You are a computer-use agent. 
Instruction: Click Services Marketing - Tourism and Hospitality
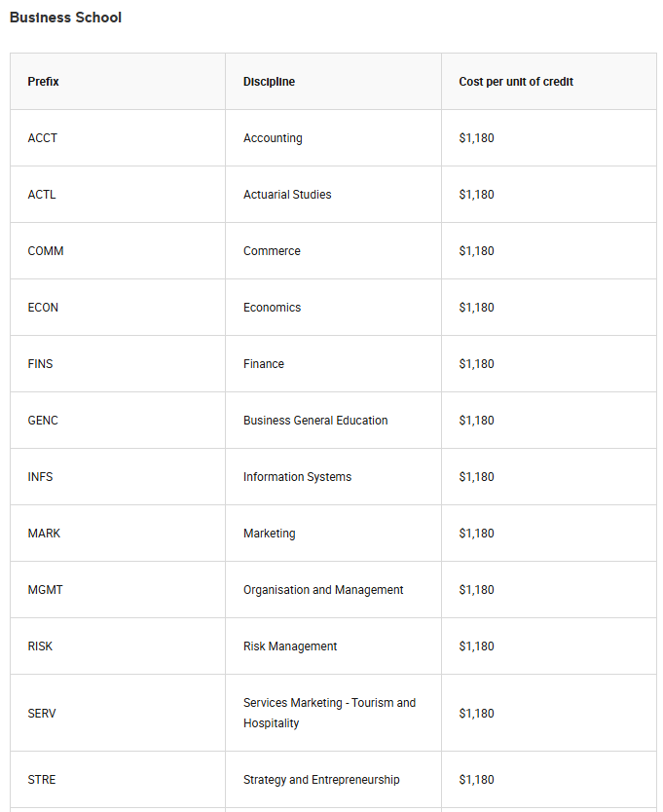(329, 713)
